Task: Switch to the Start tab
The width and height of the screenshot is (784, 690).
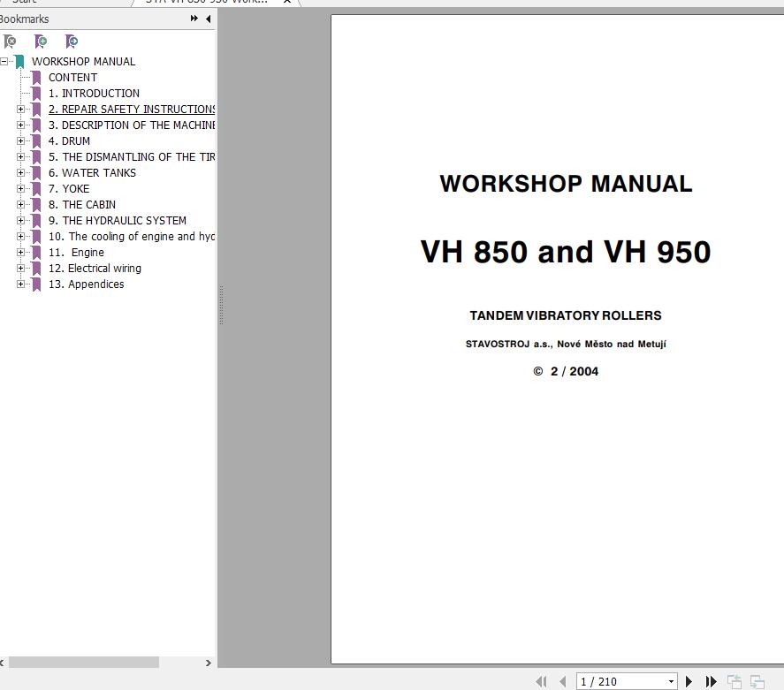Action: (x=24, y=2)
